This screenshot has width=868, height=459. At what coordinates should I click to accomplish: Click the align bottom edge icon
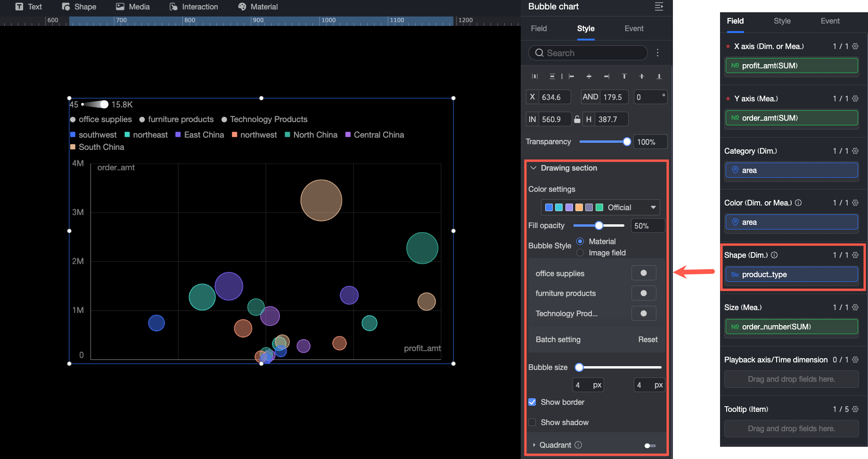coord(659,76)
